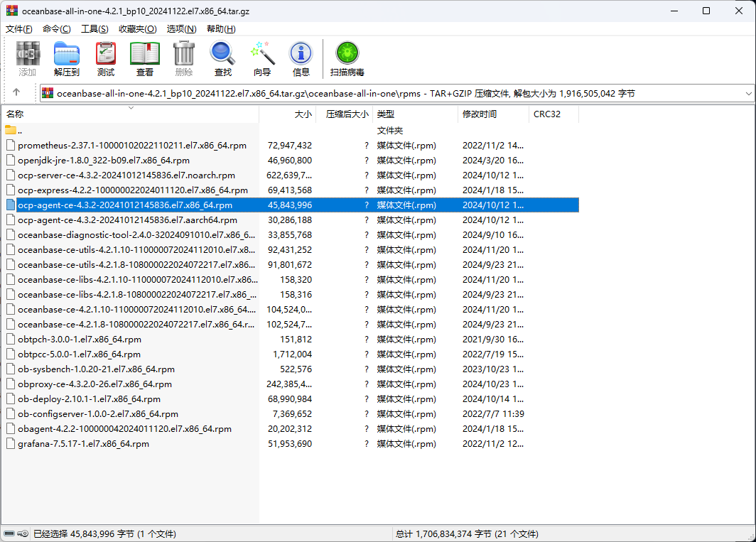Click the archive path text in address bar
The image size is (756, 542).
tap(346, 94)
